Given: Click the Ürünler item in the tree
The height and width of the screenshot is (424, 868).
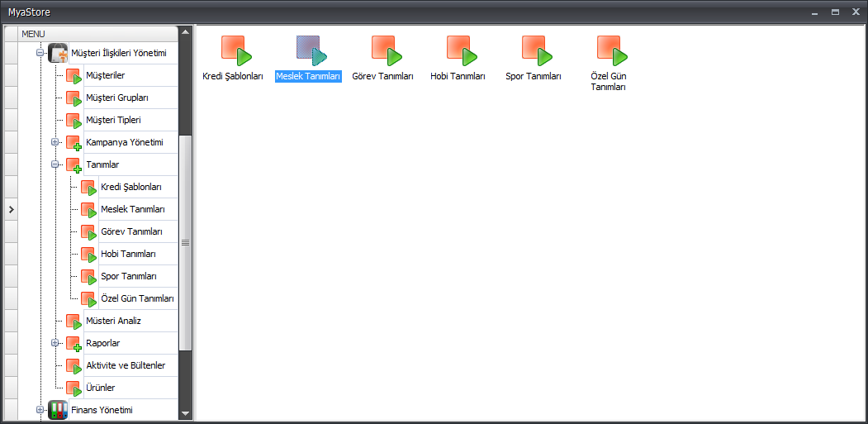Looking at the screenshot, I should (x=100, y=388).
